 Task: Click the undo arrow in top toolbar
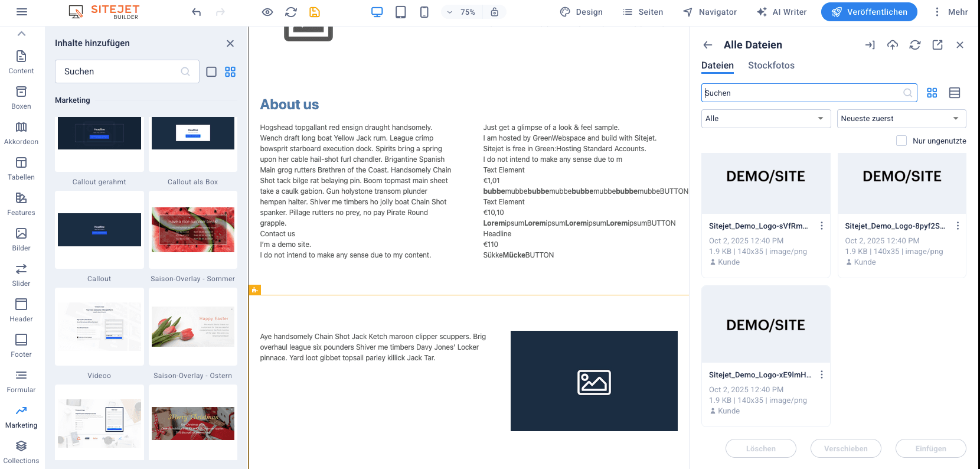[197, 12]
